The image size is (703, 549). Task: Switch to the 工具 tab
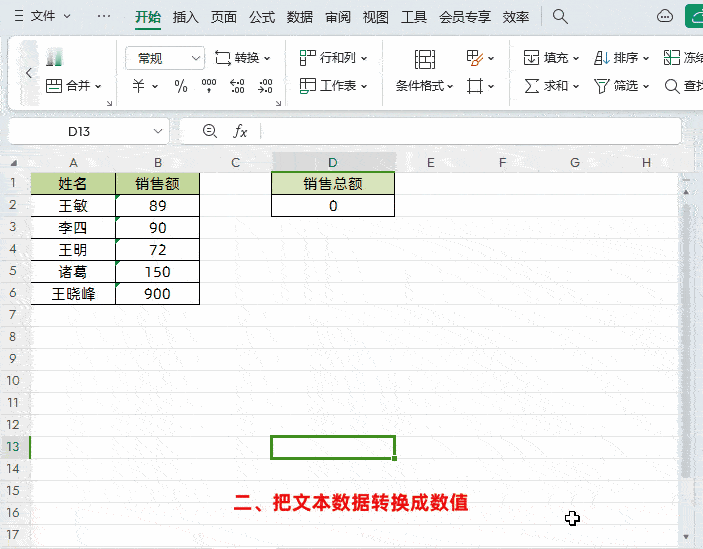click(414, 17)
